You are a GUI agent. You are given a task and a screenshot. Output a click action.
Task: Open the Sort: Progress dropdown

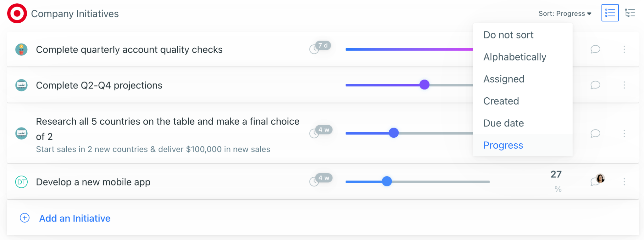point(565,14)
